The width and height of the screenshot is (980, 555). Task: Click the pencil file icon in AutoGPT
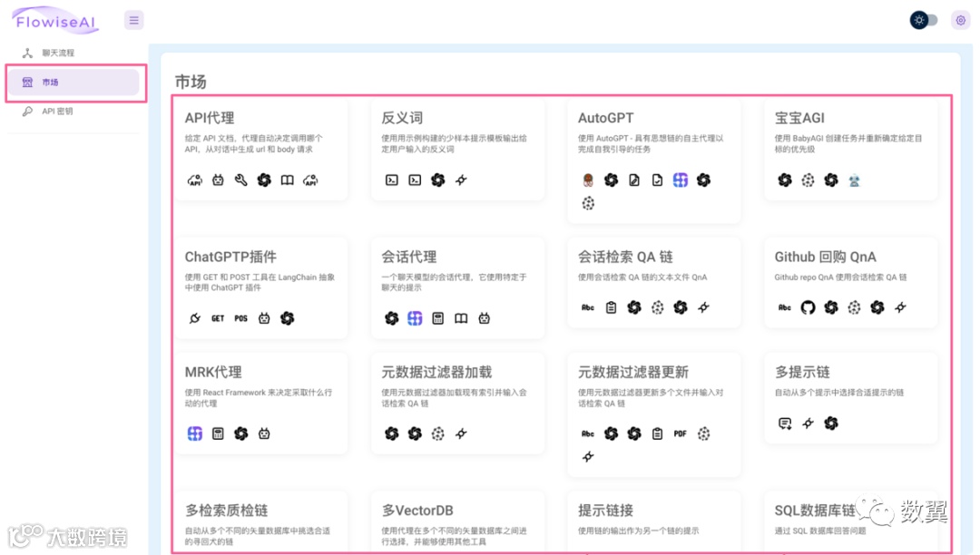tap(634, 180)
